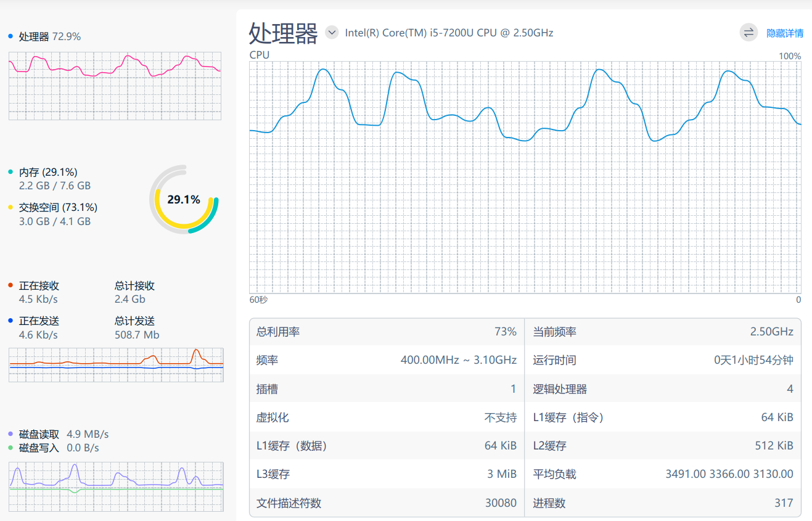Image resolution: width=812 pixels, height=521 pixels.
Task: Click the 29.1% memory usage donut chart
Action: tap(184, 200)
